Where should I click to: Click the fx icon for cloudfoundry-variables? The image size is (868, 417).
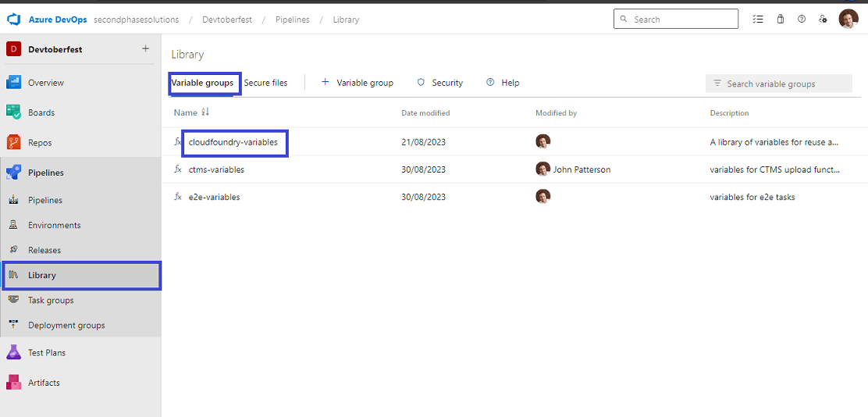(178, 142)
